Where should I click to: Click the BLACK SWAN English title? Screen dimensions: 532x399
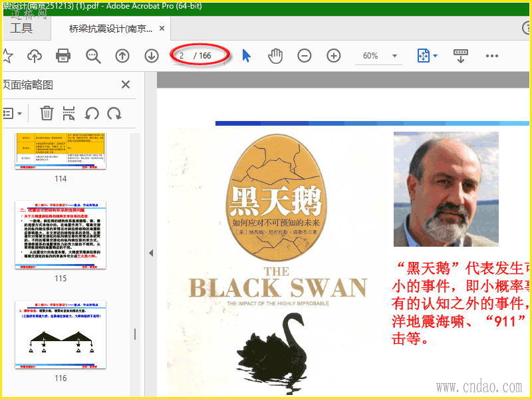(x=278, y=288)
